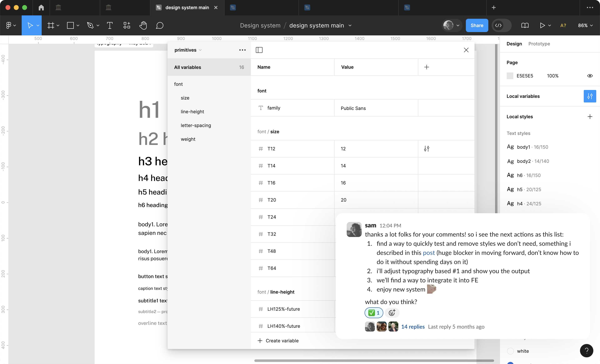Select the Hand tool

click(x=143, y=25)
